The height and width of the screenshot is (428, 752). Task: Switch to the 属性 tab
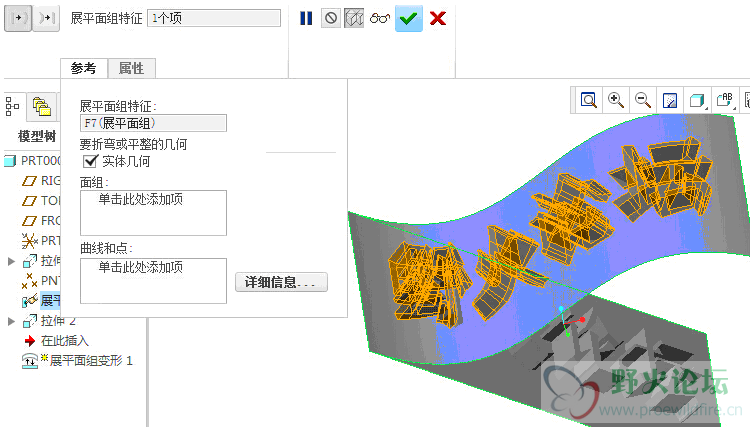[131, 68]
